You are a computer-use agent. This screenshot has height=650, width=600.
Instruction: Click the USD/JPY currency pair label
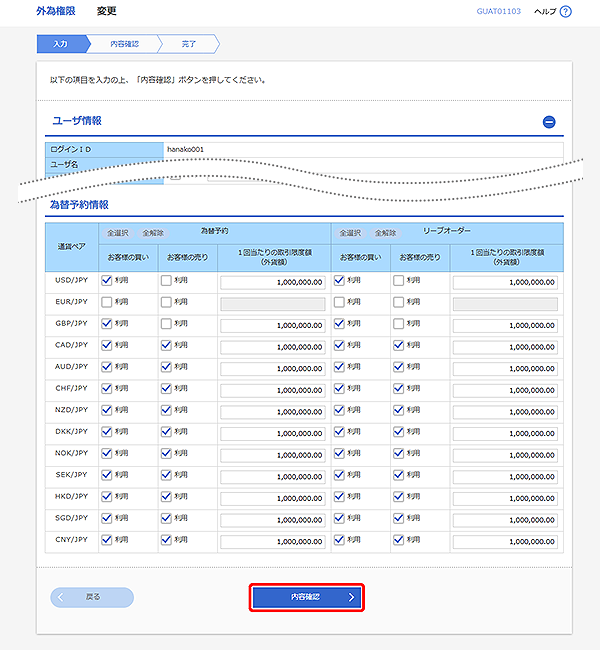pos(72,280)
